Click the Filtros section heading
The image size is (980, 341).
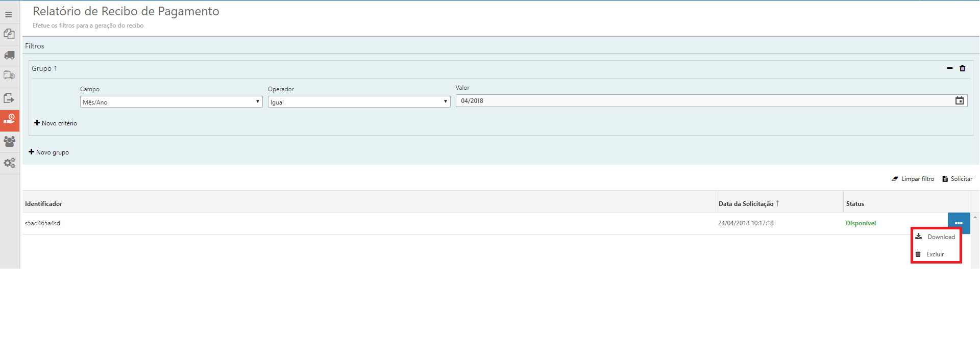click(x=35, y=46)
